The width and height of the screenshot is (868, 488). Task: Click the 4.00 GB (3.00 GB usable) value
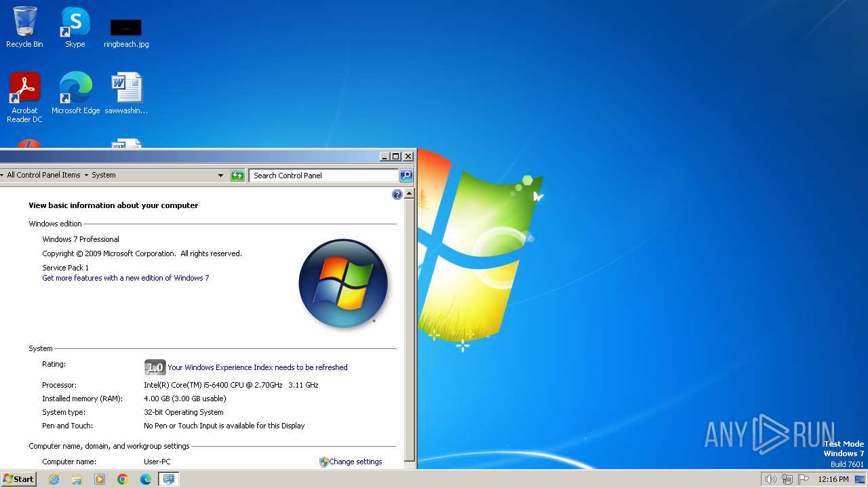185,399
